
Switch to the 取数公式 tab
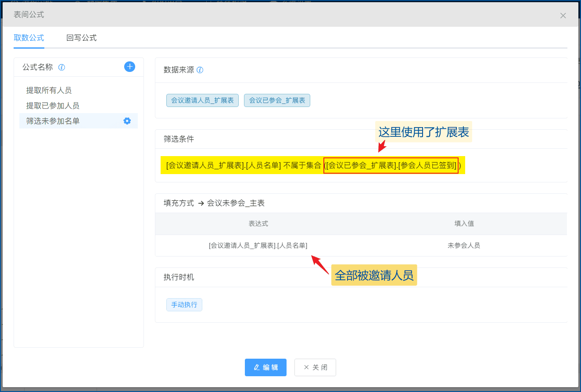click(29, 38)
